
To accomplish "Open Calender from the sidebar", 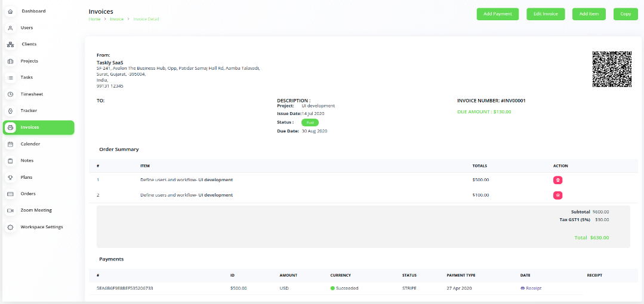I will [x=30, y=144].
